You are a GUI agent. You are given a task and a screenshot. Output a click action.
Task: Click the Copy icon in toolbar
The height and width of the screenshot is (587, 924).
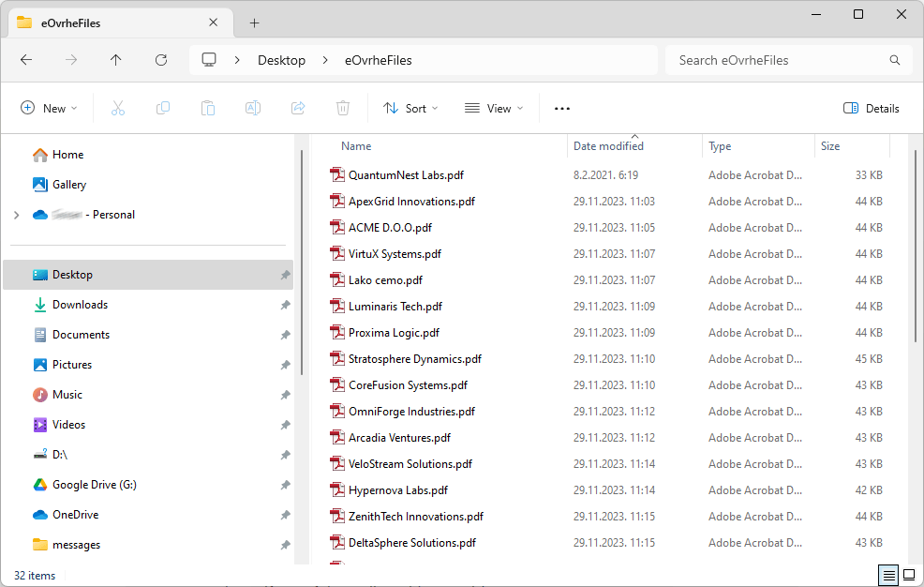(x=163, y=108)
